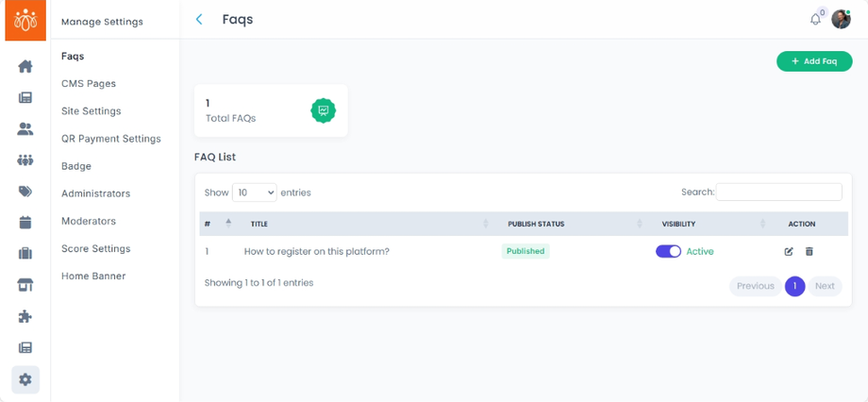Open the briefcase icon in sidebar

25,254
